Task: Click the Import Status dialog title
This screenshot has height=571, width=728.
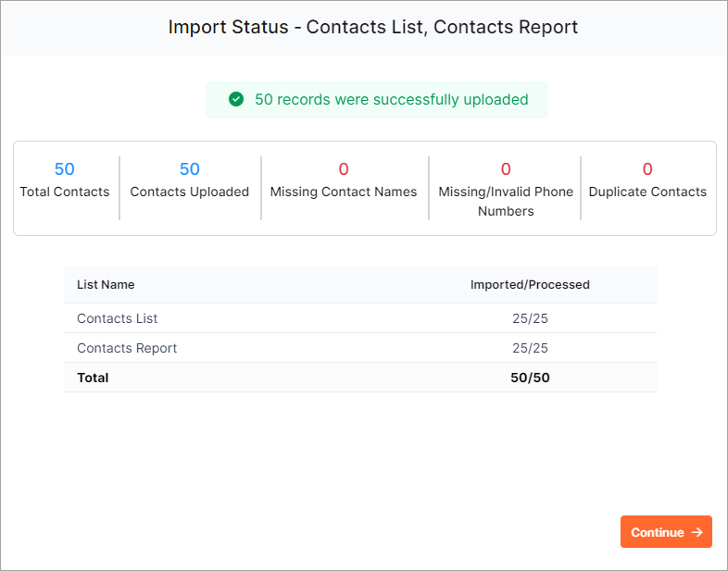Action: point(373,27)
